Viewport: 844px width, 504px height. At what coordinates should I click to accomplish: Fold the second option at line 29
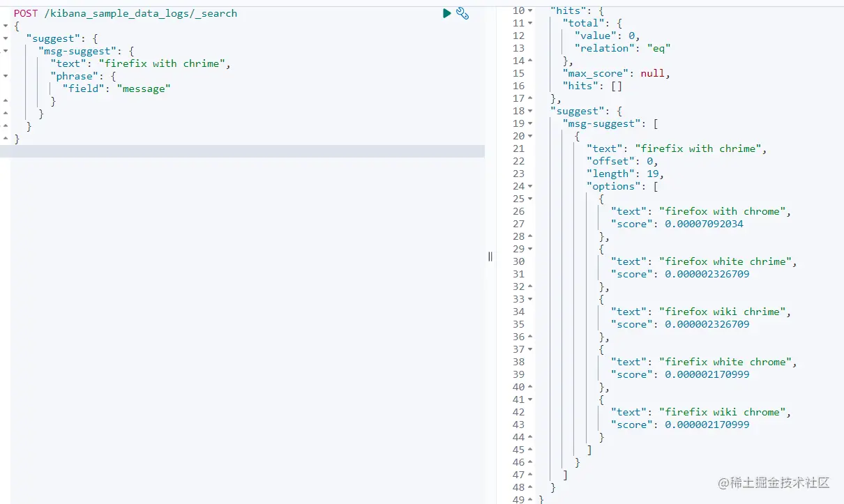click(531, 249)
